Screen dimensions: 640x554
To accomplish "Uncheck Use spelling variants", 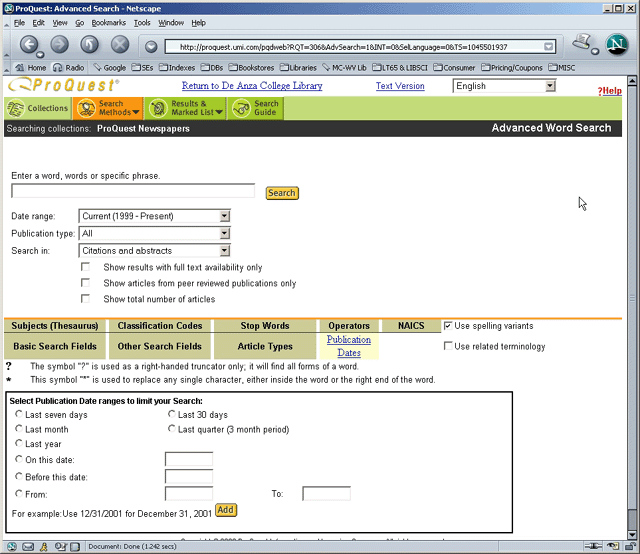I will [448, 326].
